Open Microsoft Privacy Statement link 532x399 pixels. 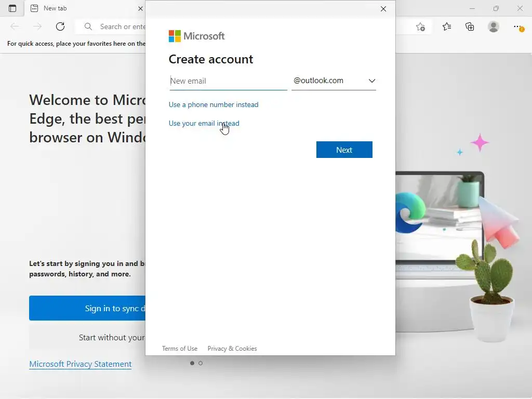pos(81,364)
